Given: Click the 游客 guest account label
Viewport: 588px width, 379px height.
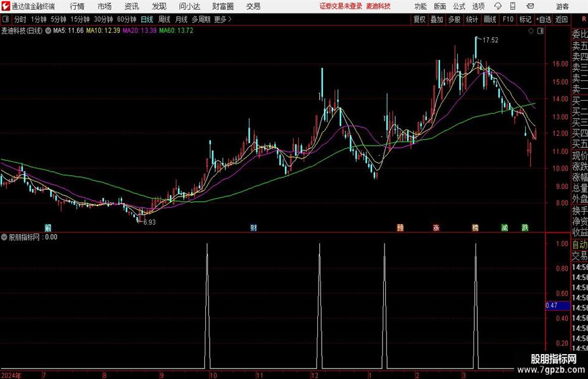Looking at the screenshot, I should click(x=562, y=6).
